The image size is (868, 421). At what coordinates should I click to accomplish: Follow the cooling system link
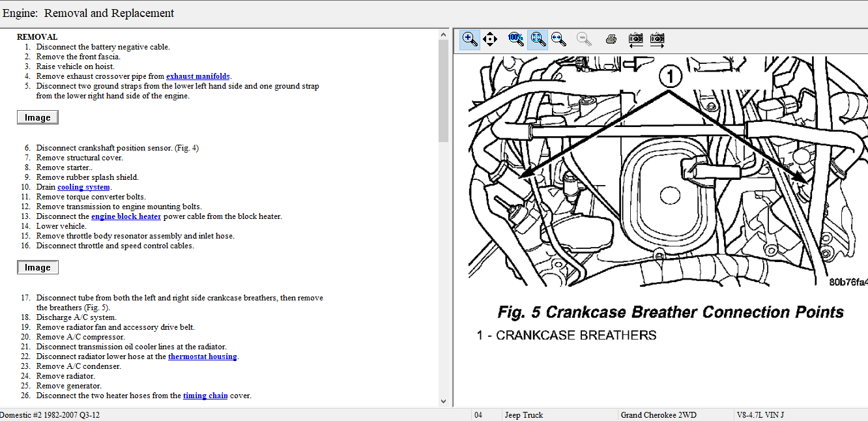(x=83, y=187)
